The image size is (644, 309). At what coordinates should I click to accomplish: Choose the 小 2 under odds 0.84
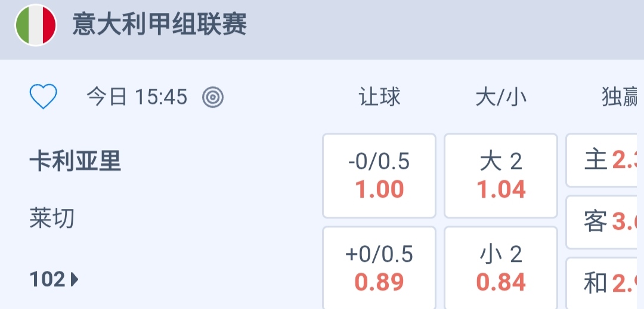coord(501,268)
